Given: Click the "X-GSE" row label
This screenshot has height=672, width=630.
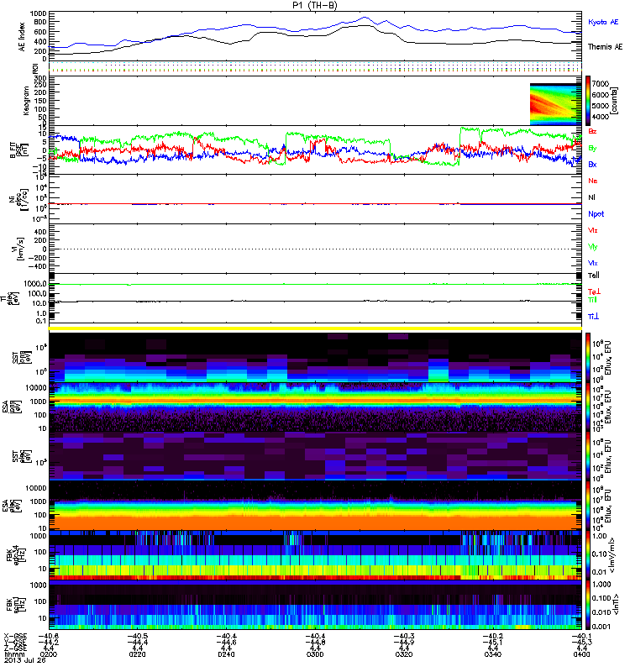Looking at the screenshot, I should click(15, 636).
